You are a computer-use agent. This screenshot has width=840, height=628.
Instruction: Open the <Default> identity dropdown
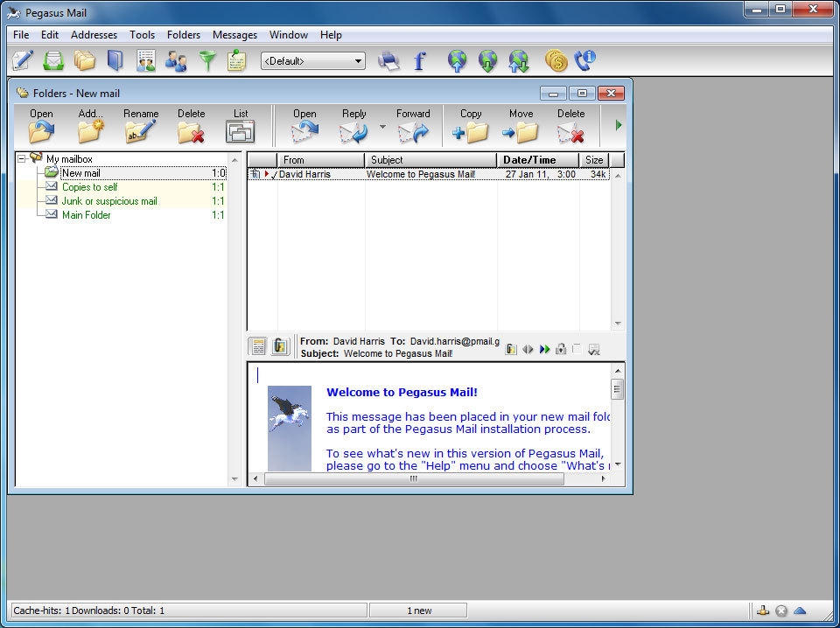point(313,61)
